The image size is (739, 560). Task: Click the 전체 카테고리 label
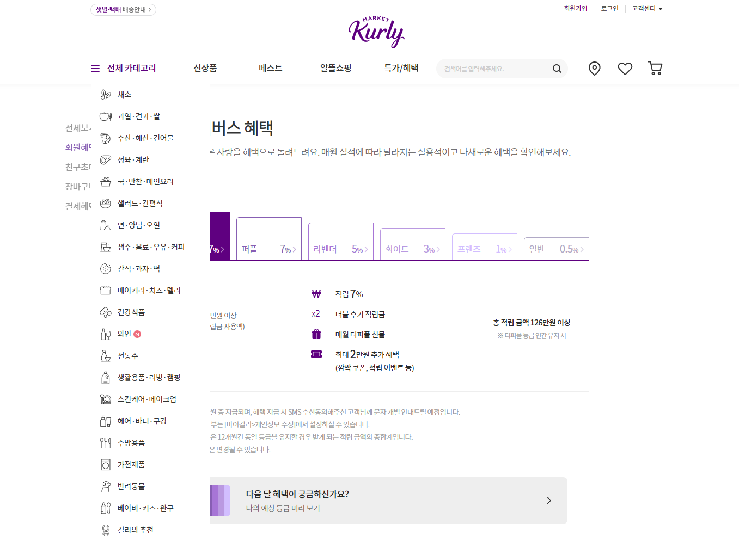[132, 68]
